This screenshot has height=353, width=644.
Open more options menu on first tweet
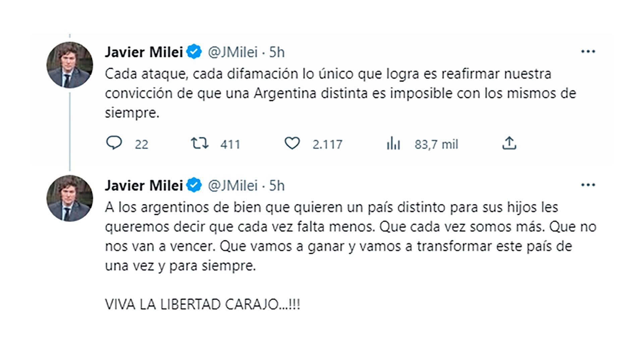[588, 52]
